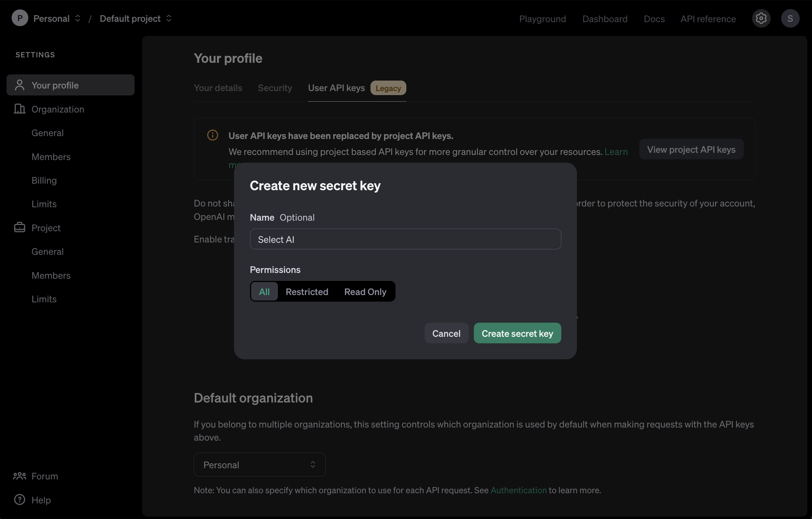Click the Project briefcase icon
Viewport: 812px width, 519px height.
point(19,228)
